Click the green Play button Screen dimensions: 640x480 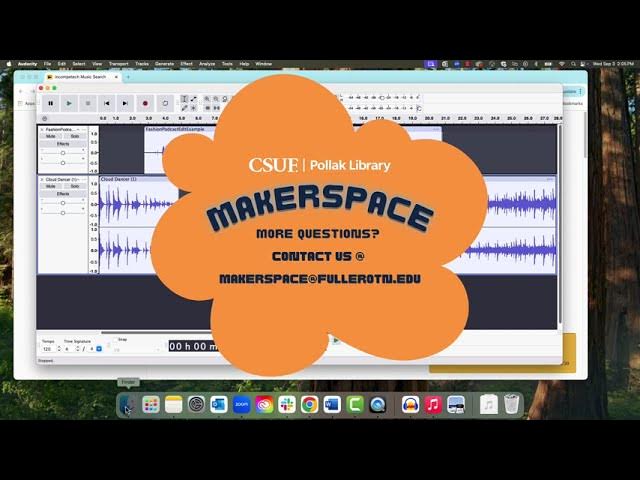(x=69, y=104)
